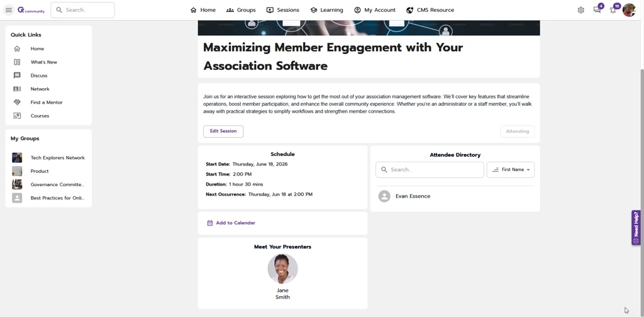
Task: Open the user profile avatar menu
Action: (x=629, y=10)
